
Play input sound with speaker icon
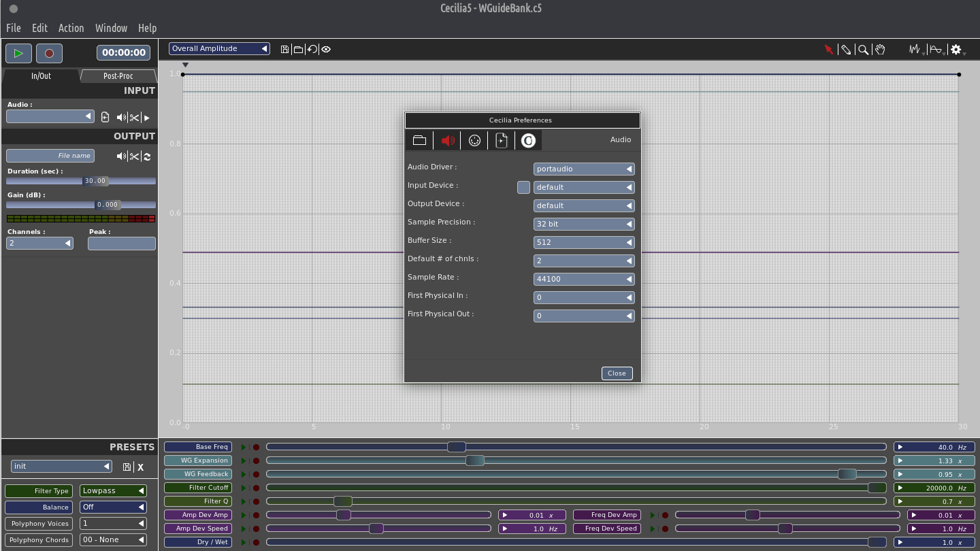tap(121, 117)
